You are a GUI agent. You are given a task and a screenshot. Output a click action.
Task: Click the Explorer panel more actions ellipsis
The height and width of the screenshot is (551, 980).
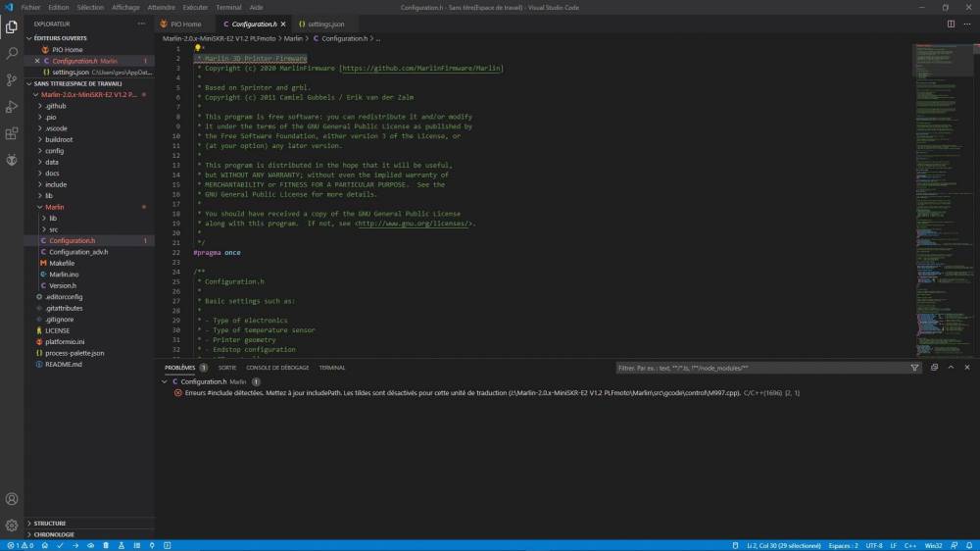[x=141, y=24]
